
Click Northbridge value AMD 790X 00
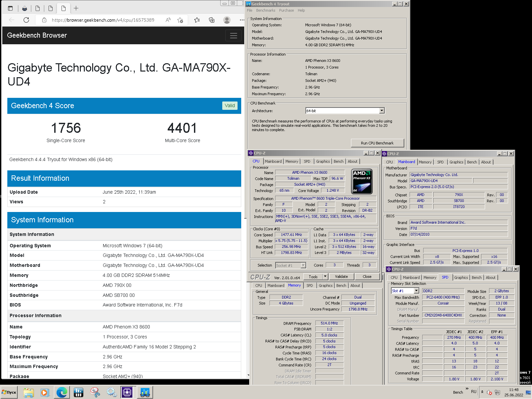[117, 285]
